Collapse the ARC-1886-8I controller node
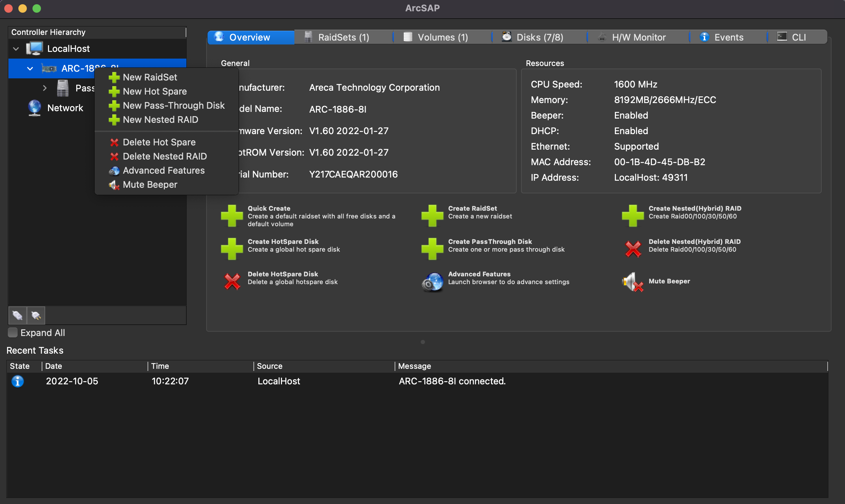This screenshot has width=845, height=504. click(30, 68)
